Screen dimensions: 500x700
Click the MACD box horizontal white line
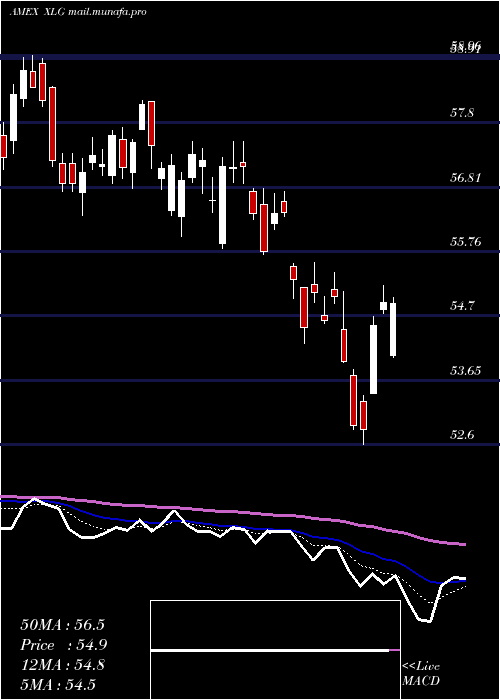[x=270, y=650]
